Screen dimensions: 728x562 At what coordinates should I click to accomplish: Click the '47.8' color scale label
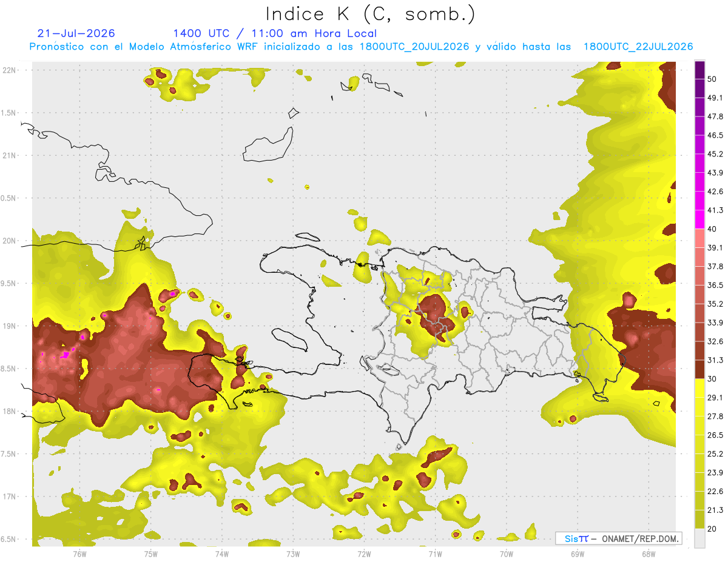pos(715,116)
